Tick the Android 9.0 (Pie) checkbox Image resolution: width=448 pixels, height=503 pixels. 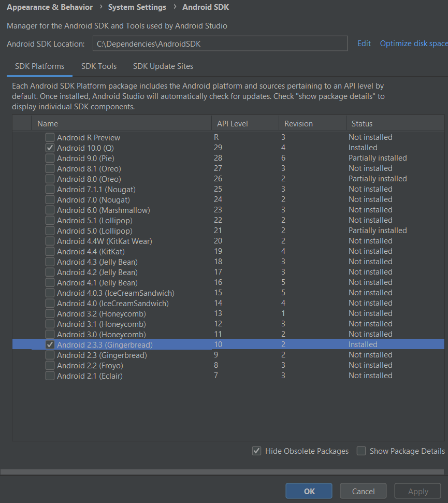click(x=50, y=158)
